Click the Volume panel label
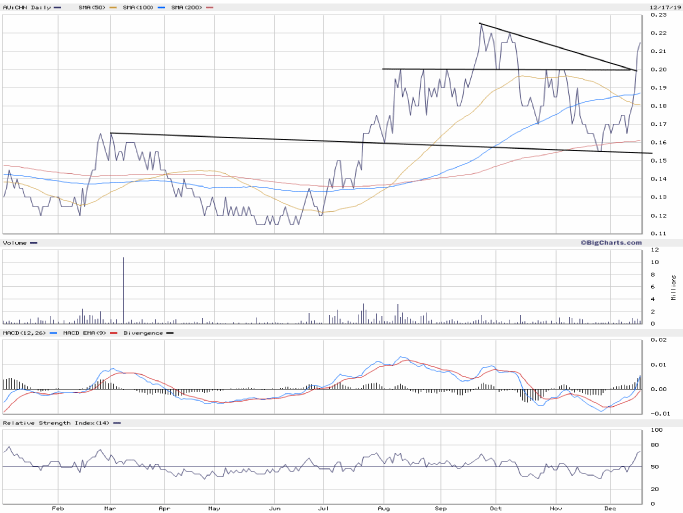This screenshot has height=513, width=683. tap(16, 242)
